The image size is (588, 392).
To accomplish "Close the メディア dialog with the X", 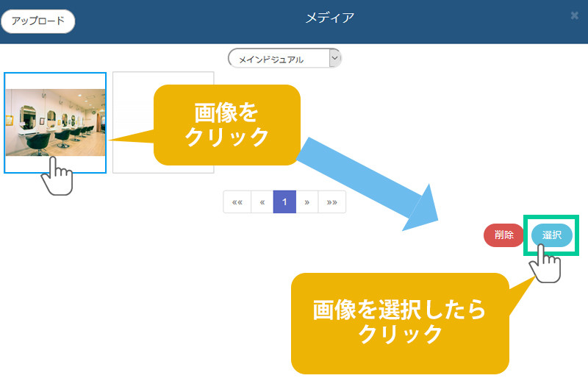I will tap(574, 15).
